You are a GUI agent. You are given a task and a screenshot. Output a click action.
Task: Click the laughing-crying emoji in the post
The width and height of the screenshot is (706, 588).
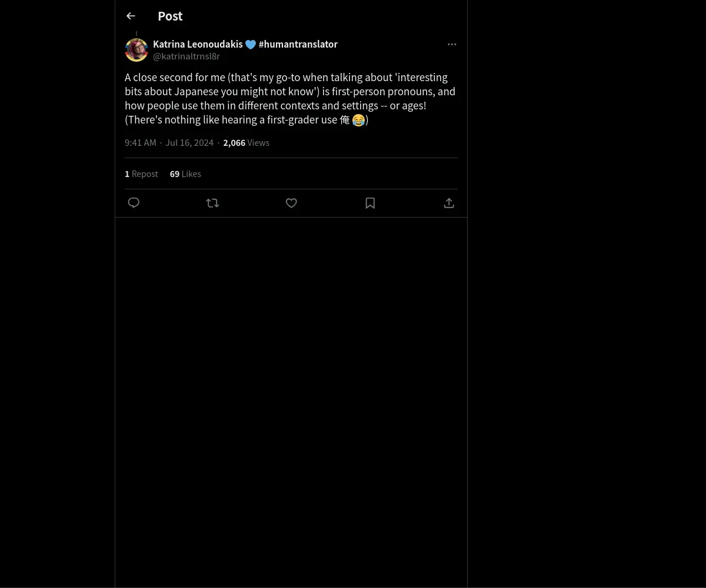click(358, 121)
